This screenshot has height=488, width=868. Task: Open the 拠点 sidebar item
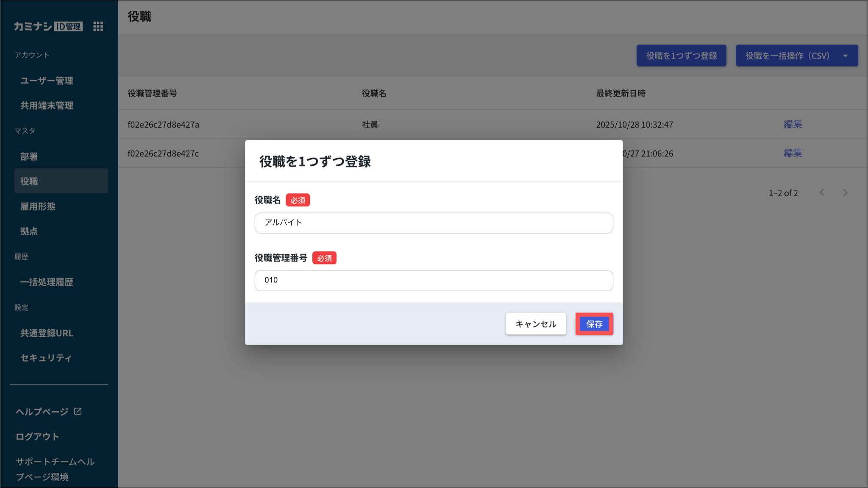pos(29,231)
